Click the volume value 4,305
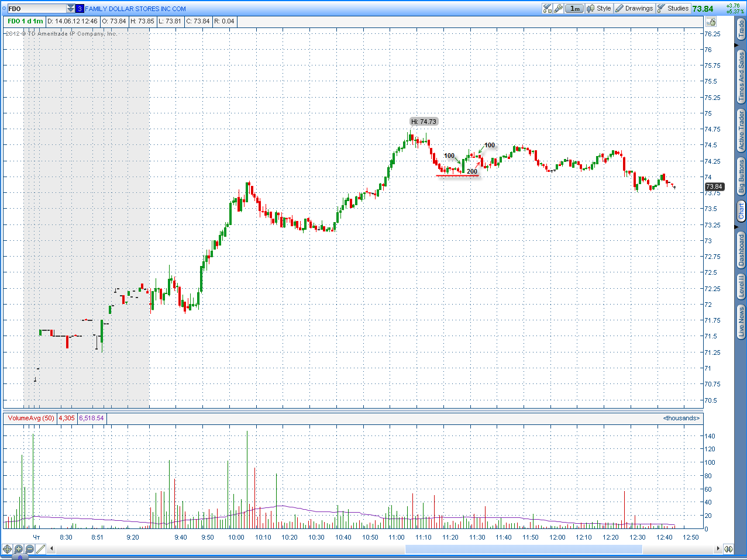The image size is (747, 560). coord(67,418)
